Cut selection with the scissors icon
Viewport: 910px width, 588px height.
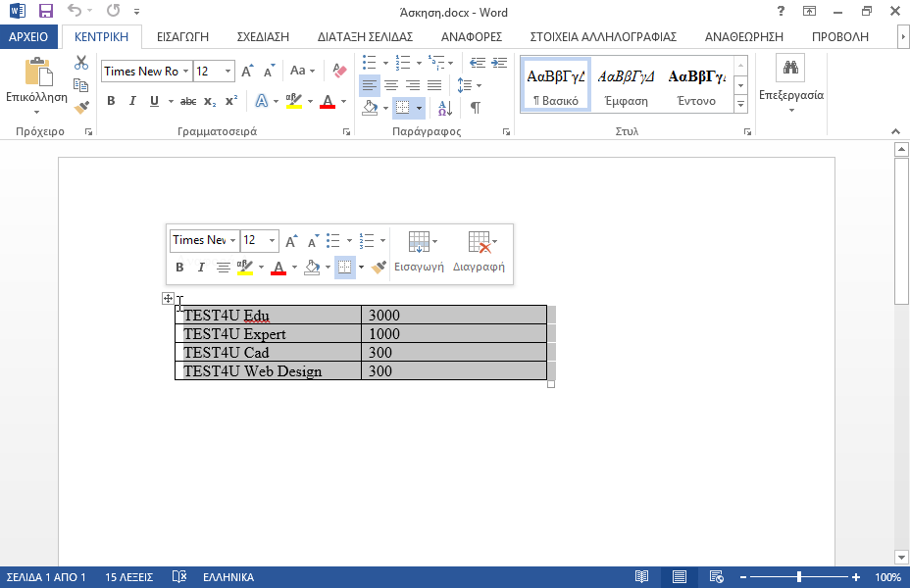point(81,63)
